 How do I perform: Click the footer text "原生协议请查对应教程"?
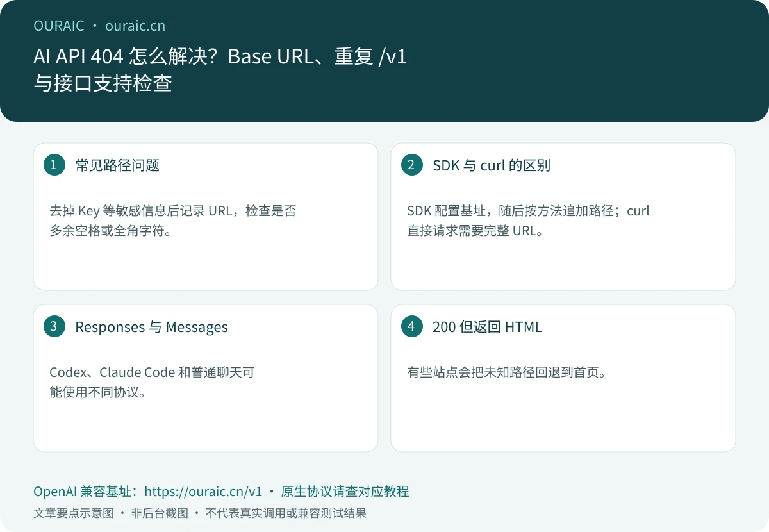click(345, 492)
